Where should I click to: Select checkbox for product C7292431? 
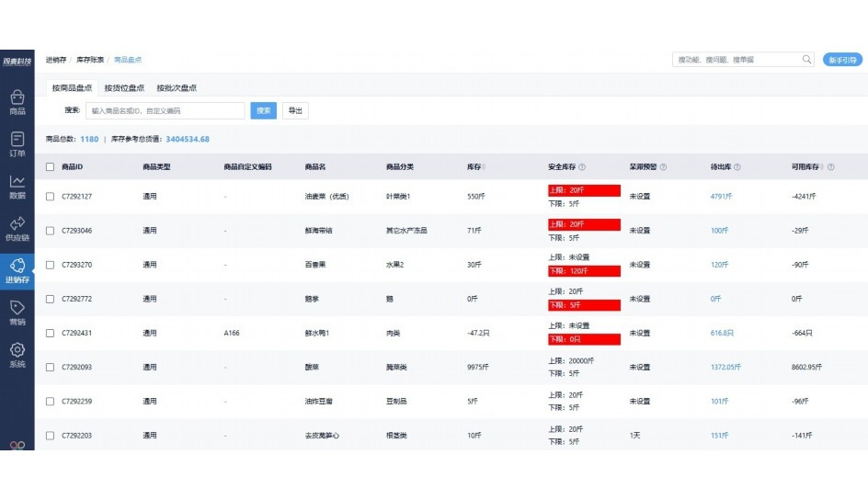pos(51,333)
